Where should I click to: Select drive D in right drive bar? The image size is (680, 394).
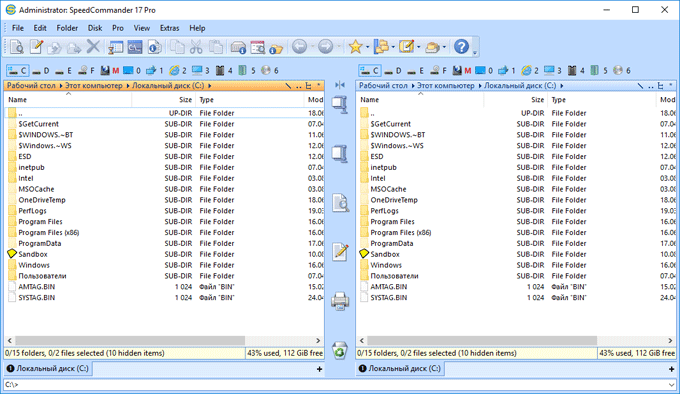393,70
